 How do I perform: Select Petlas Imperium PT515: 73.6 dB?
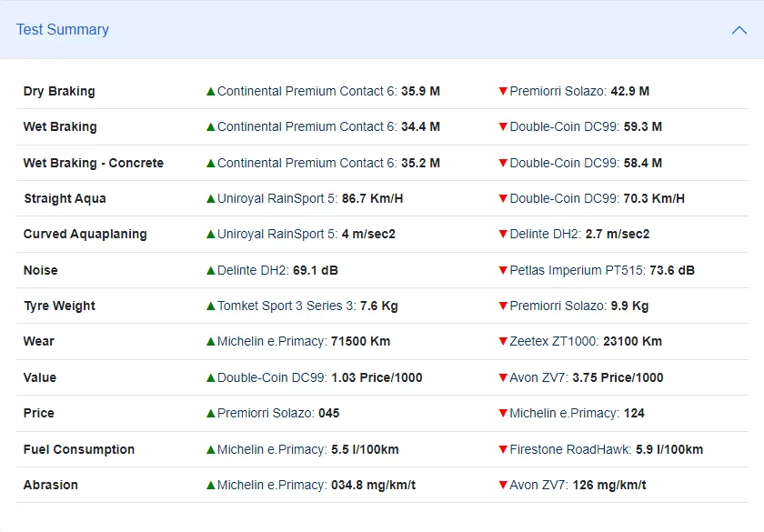602,270
